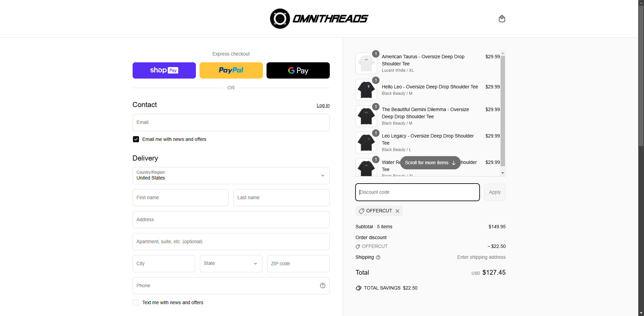Screen dimensions: 644x316
Task: Click the items list scroll down arrow
Action: point(503,173)
